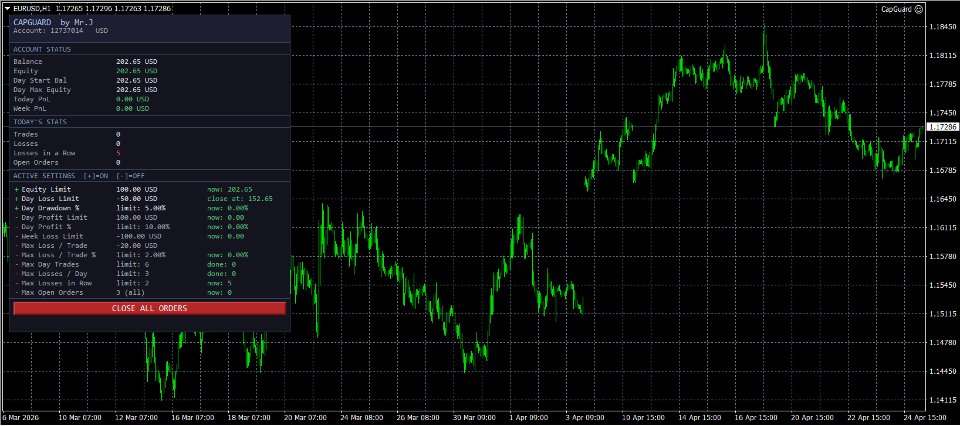Image resolution: width=960 pixels, height=426 pixels.
Task: Click the 'limit: 5.00%' drawdown value
Action: [x=141, y=208]
